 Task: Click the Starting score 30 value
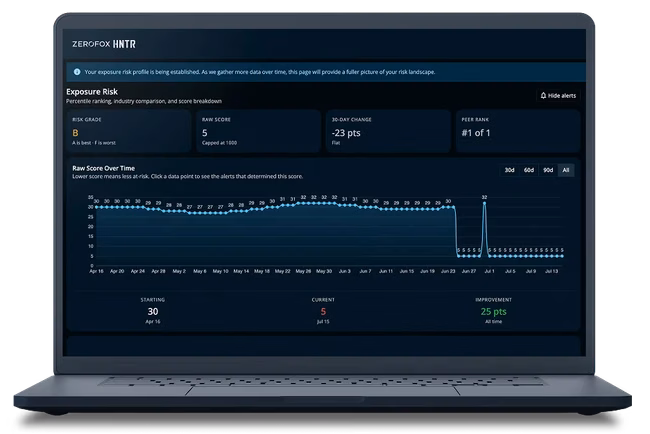(x=153, y=311)
